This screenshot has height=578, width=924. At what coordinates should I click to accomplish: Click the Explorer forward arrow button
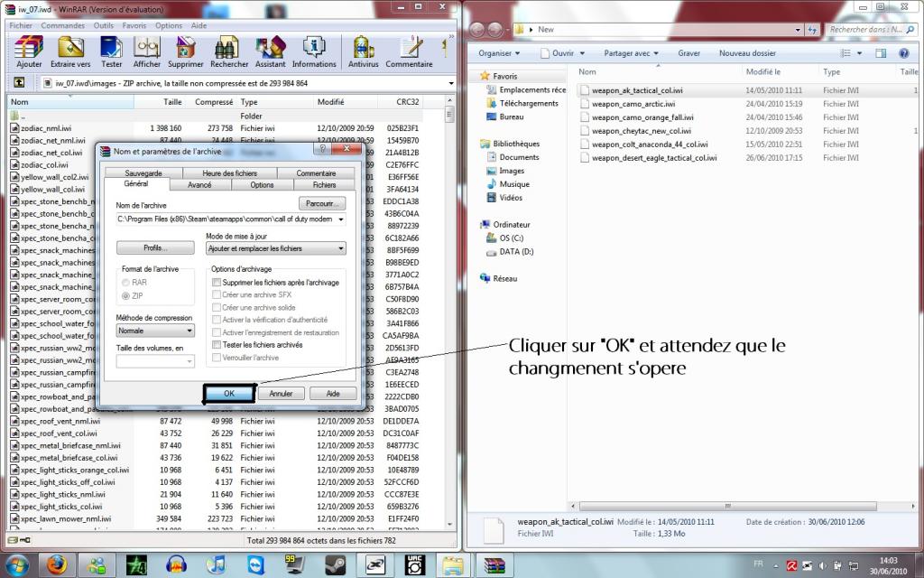tap(496, 30)
